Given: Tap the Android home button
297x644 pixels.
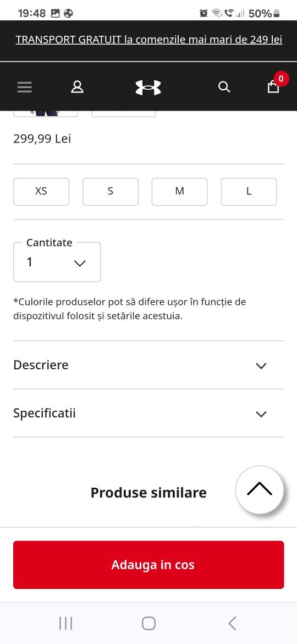Looking at the screenshot, I should [x=148, y=624].
